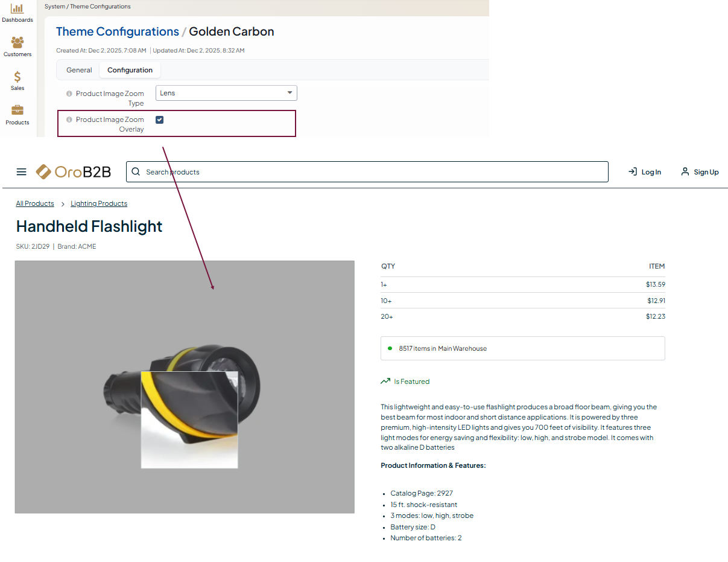Click info icon beside Product Image Zoom Overlay
This screenshot has width=728, height=562.
tap(69, 120)
